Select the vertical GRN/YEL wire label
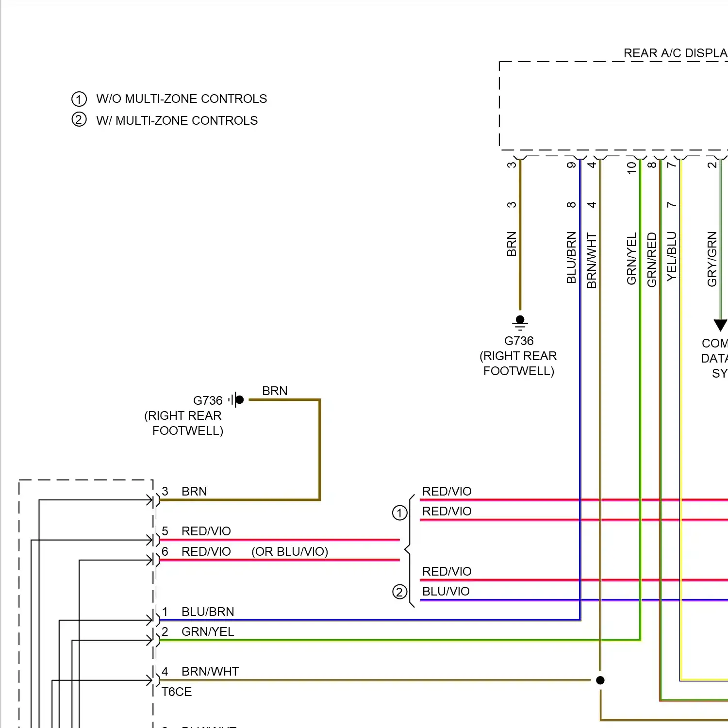 (631, 259)
